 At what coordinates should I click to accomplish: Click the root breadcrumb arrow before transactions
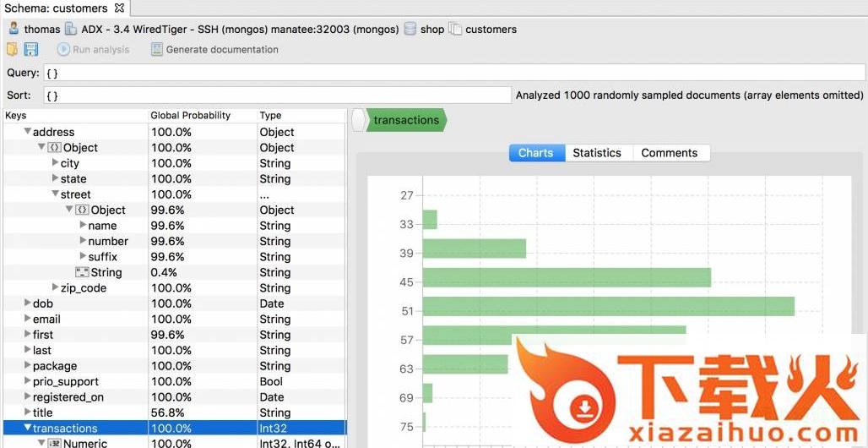pos(358,120)
